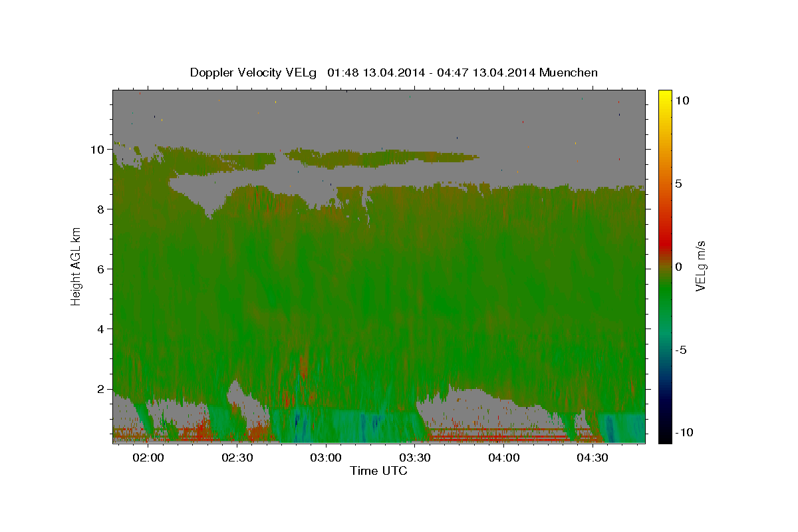The image size is (798, 532).
Task: Click the height tick label 4
Action: click(x=102, y=329)
